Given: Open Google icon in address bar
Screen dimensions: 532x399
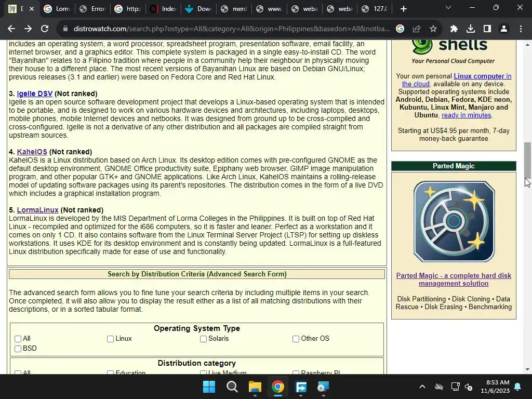Looking at the screenshot, I should click(x=400, y=29).
